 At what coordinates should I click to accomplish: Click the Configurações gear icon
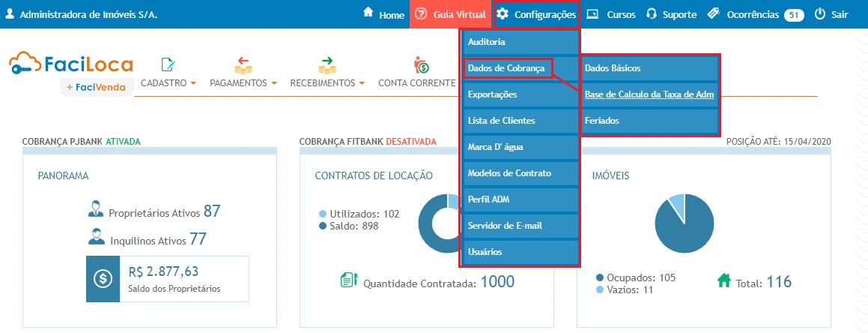[503, 14]
